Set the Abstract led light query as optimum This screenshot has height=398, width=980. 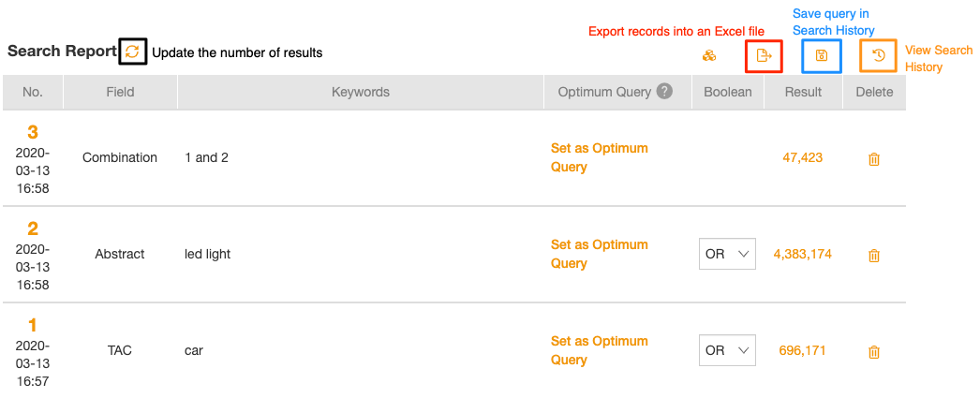599,254
